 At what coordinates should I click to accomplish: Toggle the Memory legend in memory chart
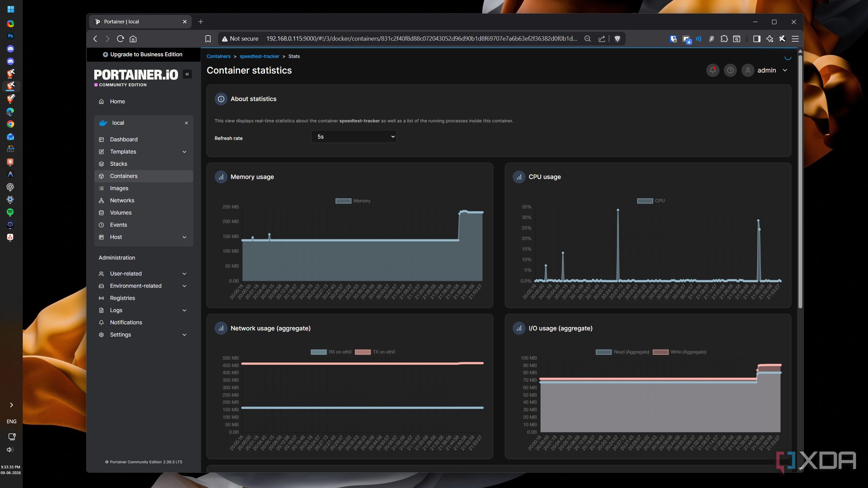pos(353,201)
